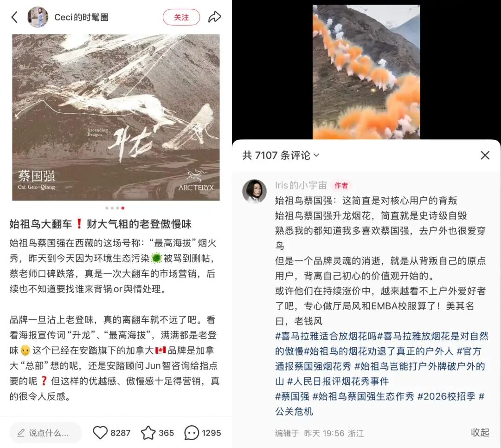Image resolution: width=501 pixels, height=448 pixels.
Task: Like the post with heart icon
Action: (x=100, y=433)
